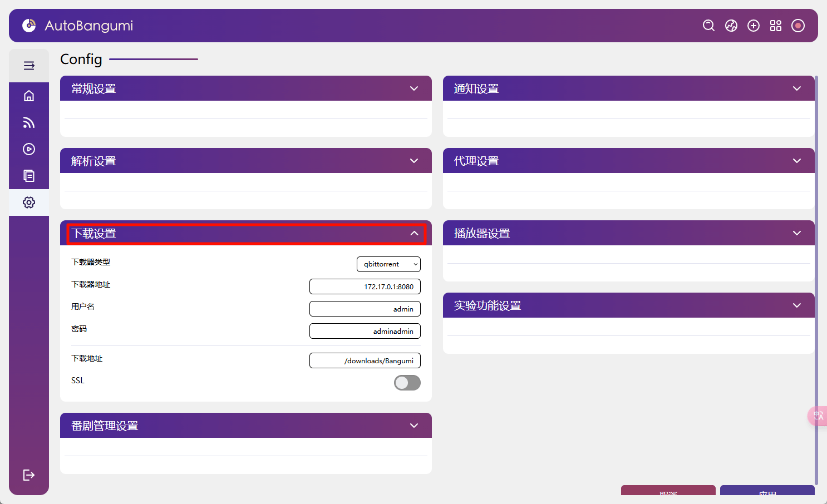Click the 取消 cancel button
The width and height of the screenshot is (827, 504).
pos(668,492)
